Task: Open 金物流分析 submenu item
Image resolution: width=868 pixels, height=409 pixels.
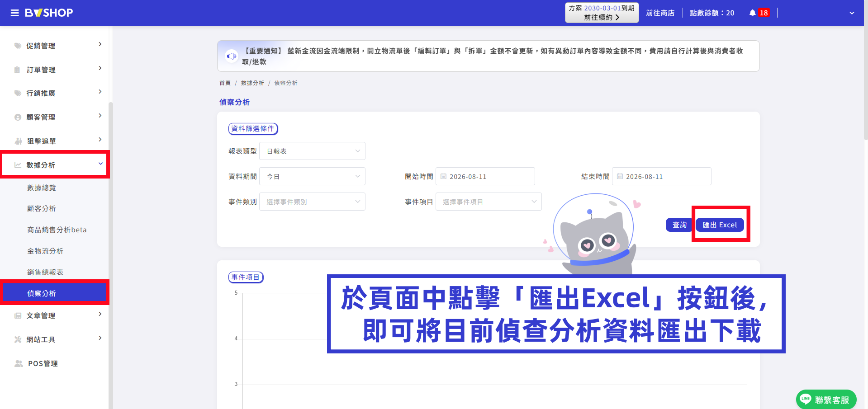Action: click(45, 251)
